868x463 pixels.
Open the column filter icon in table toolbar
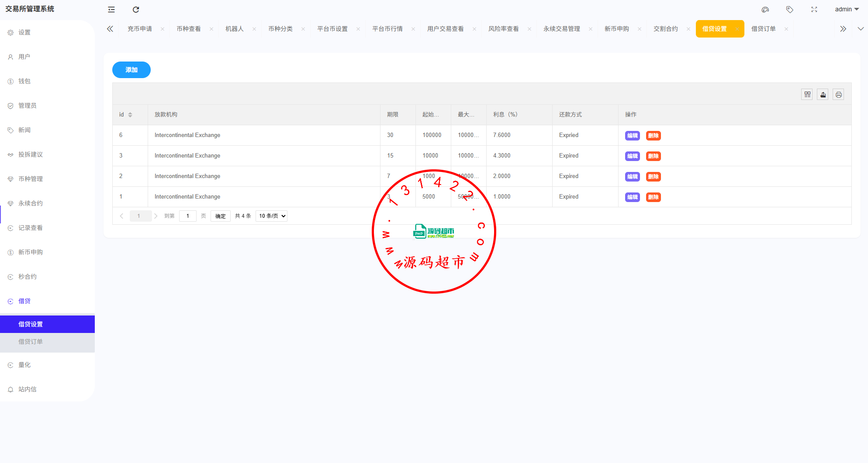pyautogui.click(x=807, y=95)
